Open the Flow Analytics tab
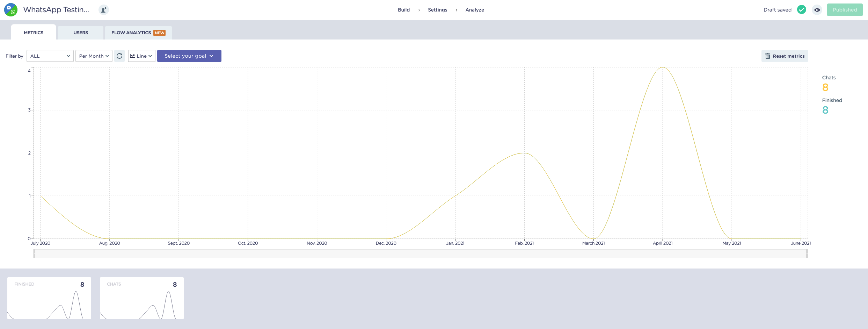 coord(138,33)
